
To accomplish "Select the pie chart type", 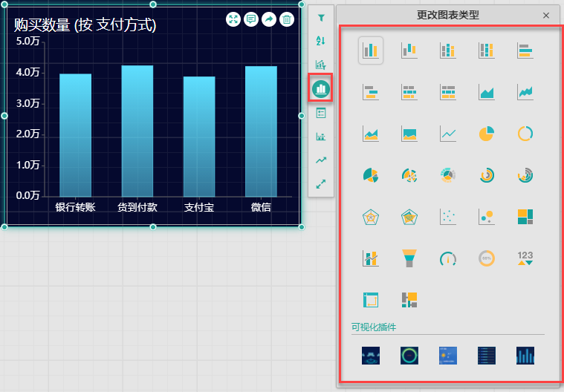I will click(x=486, y=134).
